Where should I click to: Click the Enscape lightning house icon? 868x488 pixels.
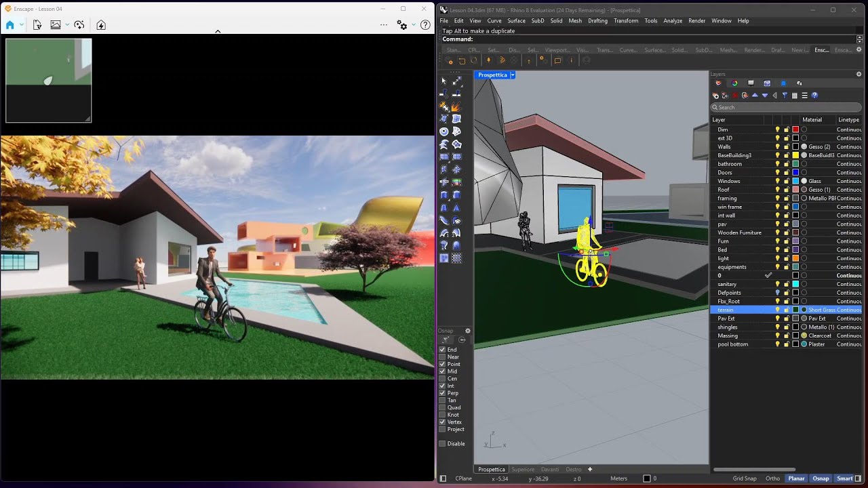pos(101,25)
